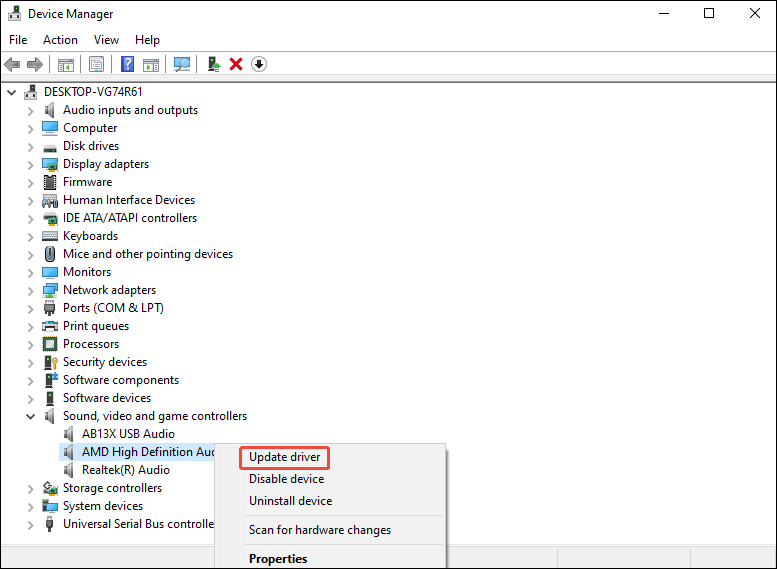Select the Disk drives label
777x569 pixels.
pyautogui.click(x=91, y=146)
